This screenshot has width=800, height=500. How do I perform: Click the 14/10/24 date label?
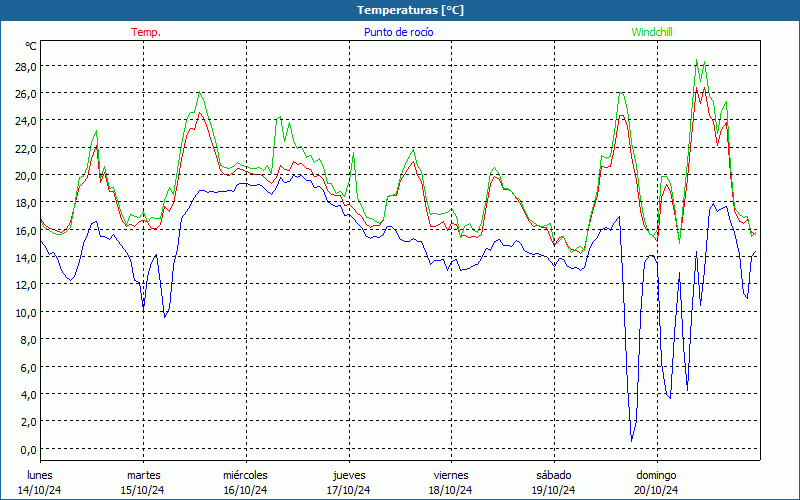point(40,490)
